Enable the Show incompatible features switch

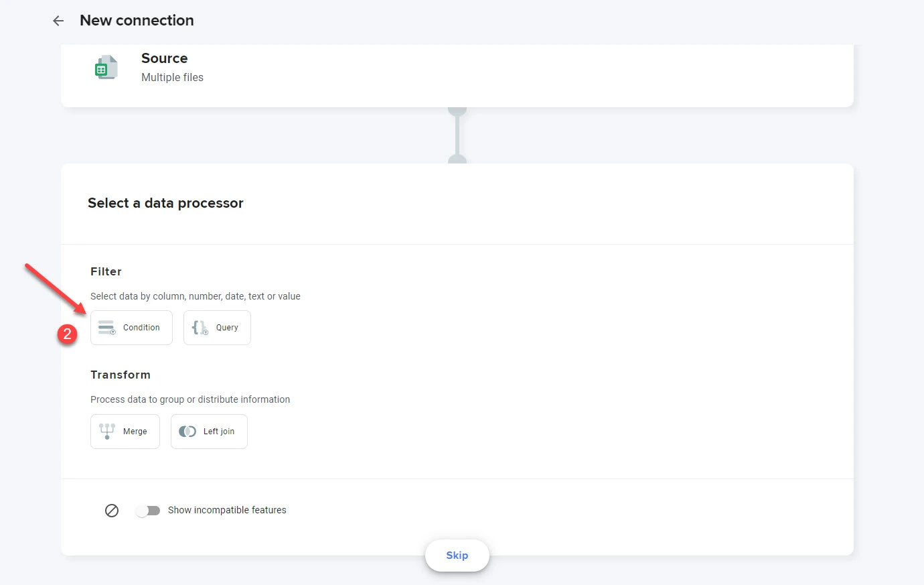[147, 511]
